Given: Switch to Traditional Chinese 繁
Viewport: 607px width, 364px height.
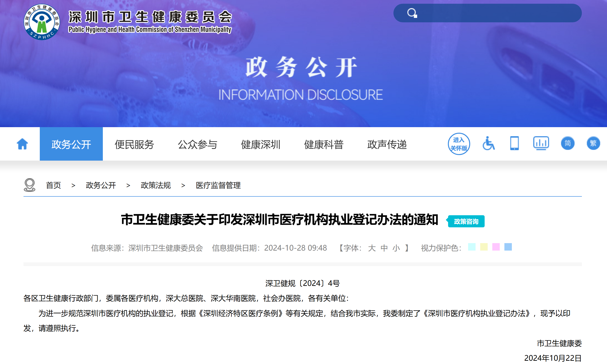Looking at the screenshot, I should coord(593,143).
